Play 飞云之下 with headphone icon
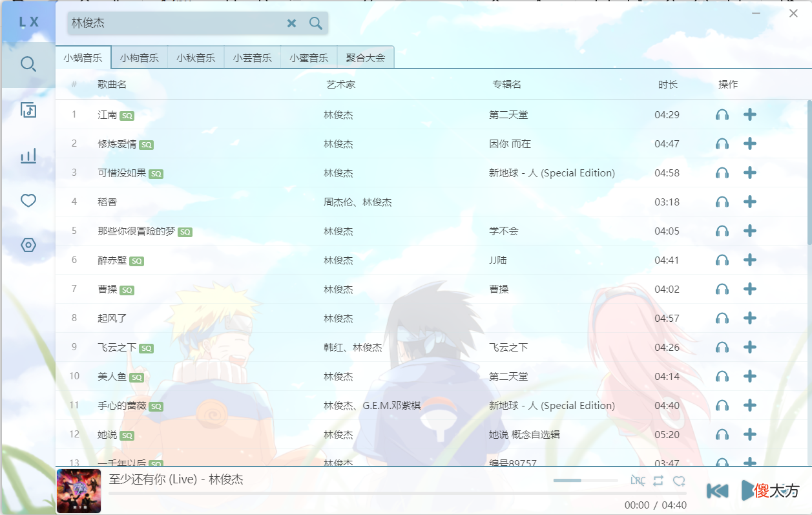Screen dimensions: 812x515 [x=722, y=348]
